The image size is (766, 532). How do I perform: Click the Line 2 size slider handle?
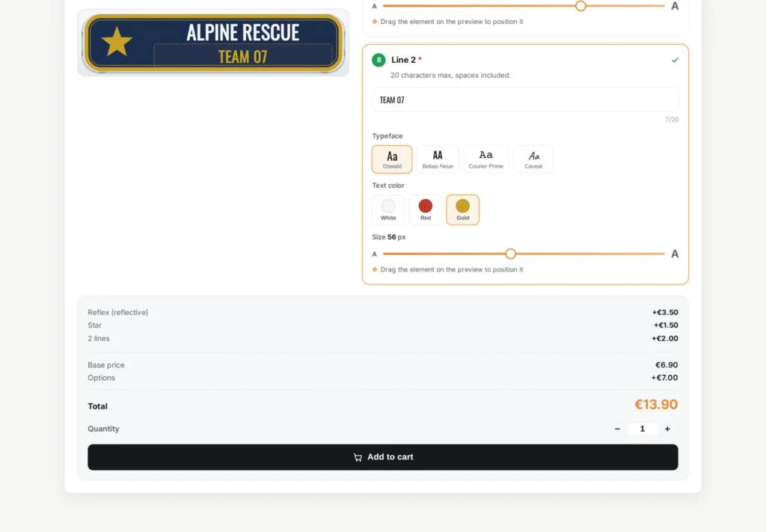(510, 254)
